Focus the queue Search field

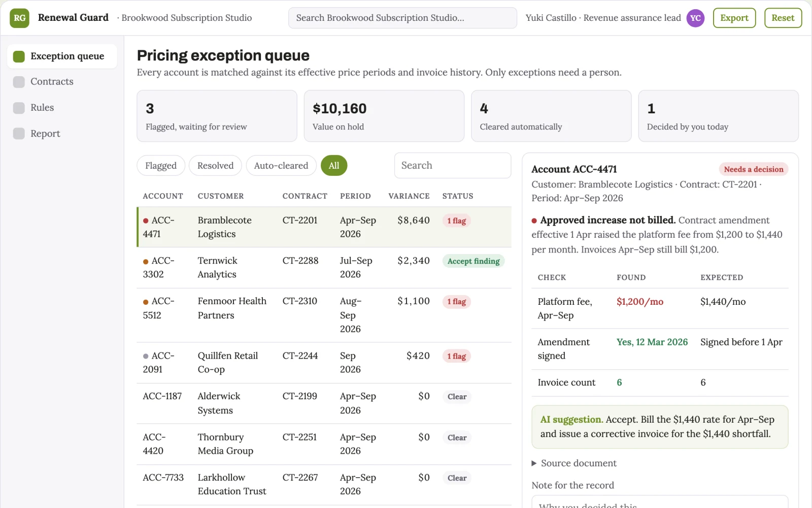click(x=453, y=166)
